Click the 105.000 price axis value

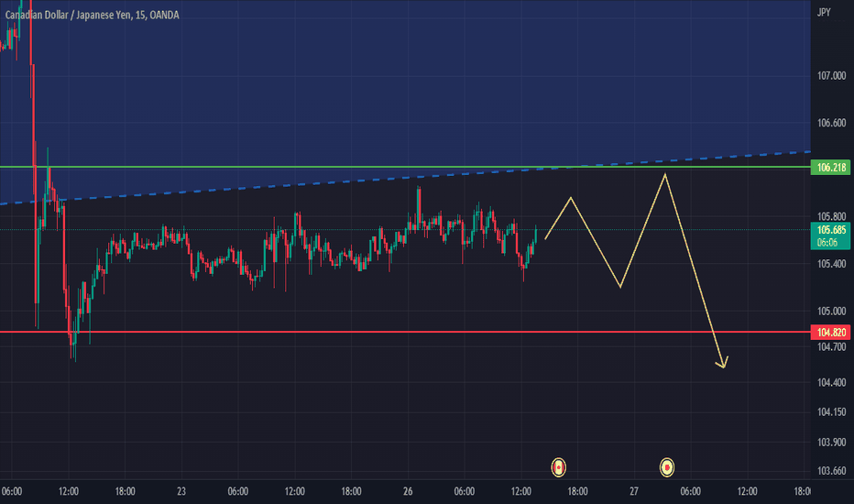coord(831,312)
